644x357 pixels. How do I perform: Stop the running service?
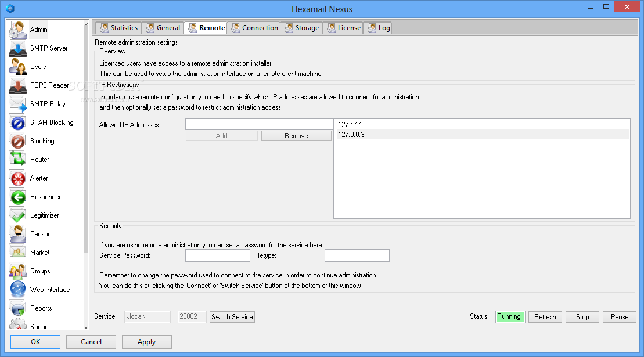coord(582,317)
